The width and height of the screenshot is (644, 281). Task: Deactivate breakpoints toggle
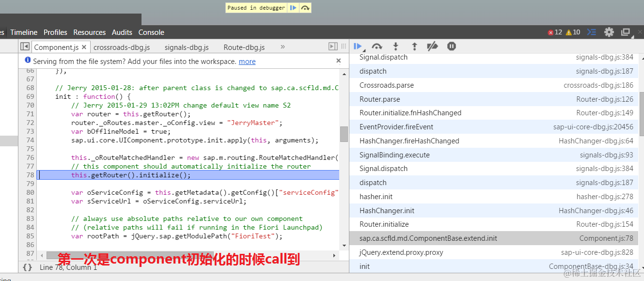click(x=432, y=47)
